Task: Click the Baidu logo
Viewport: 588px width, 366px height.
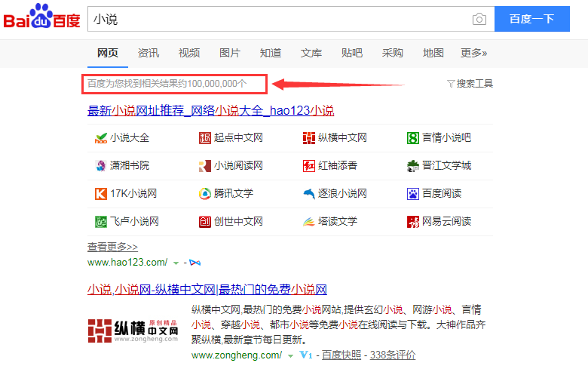Action: (41, 17)
